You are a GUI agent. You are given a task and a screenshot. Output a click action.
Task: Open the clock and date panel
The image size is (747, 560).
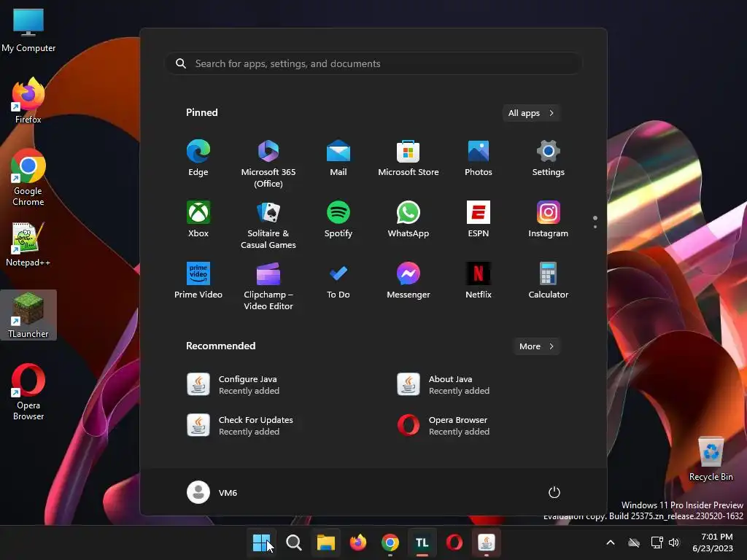click(713, 542)
